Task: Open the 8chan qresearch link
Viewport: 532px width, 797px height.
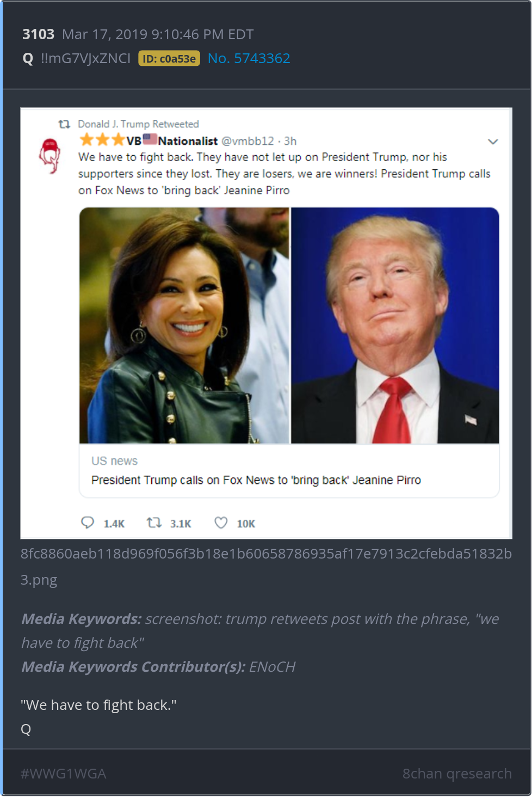Action: [x=457, y=774]
